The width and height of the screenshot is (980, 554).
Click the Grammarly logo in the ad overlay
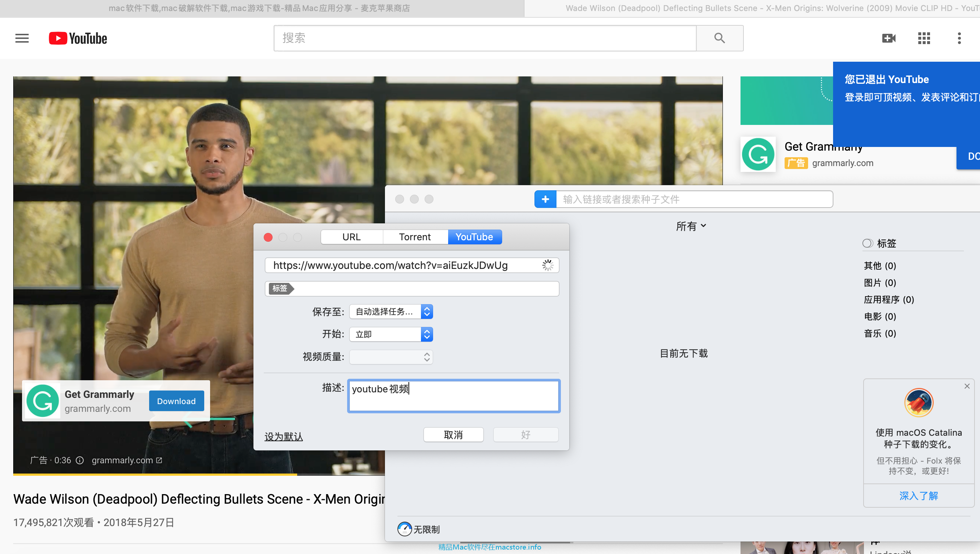[x=43, y=401]
